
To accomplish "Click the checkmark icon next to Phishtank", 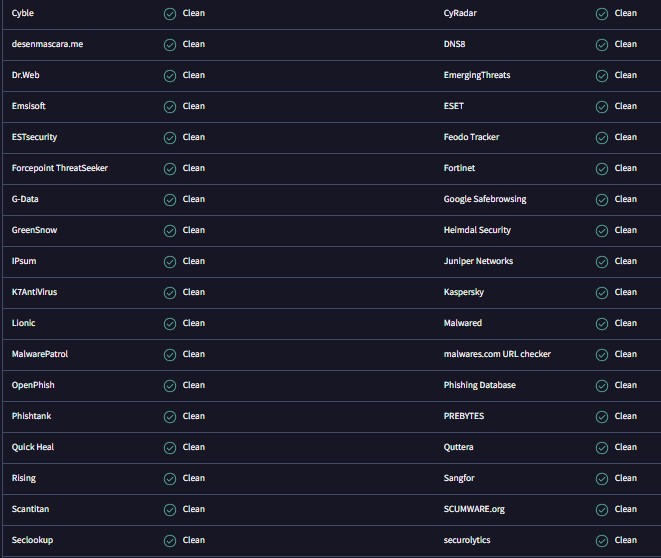I will pos(170,417).
